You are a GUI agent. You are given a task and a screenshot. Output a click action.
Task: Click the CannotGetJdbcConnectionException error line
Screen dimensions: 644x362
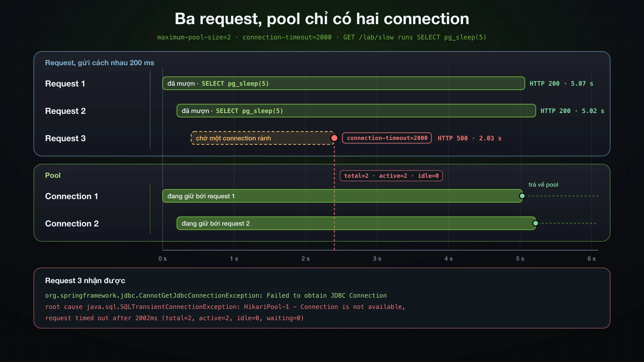coord(216,296)
